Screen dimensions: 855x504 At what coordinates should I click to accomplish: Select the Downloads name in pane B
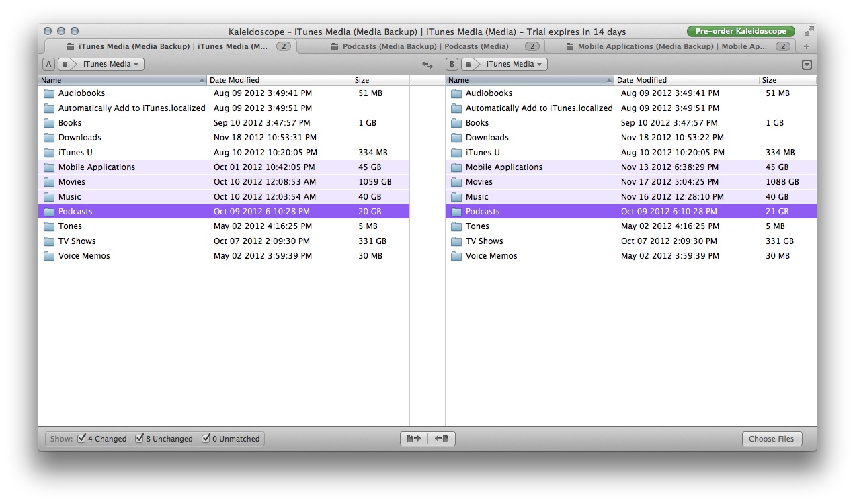click(487, 138)
